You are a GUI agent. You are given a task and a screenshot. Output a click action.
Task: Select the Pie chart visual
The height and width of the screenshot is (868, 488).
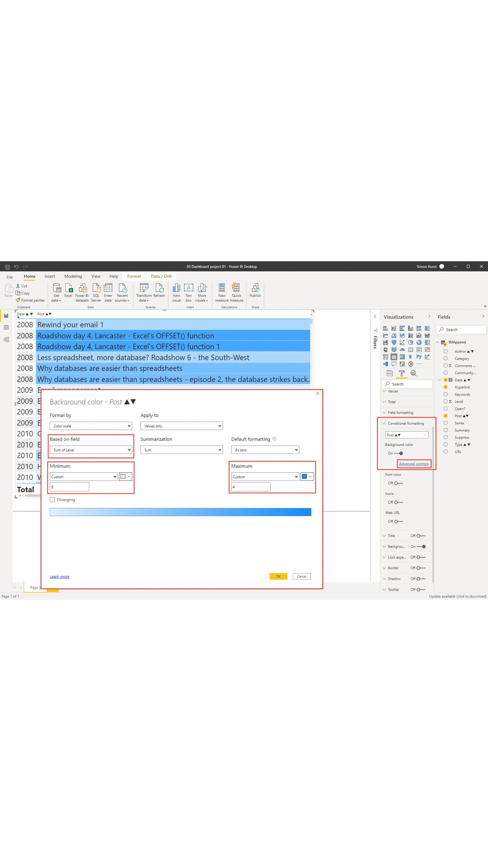point(411,343)
